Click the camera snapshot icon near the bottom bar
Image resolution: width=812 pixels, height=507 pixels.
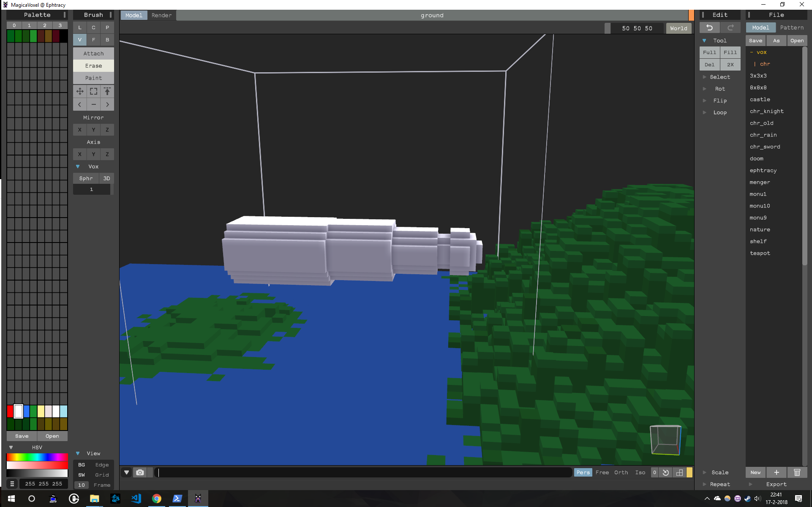(x=140, y=472)
